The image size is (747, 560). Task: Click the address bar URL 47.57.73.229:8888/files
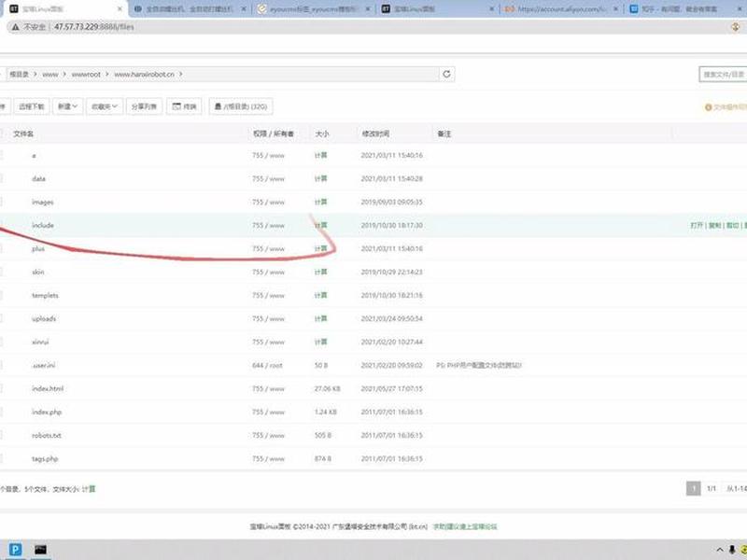click(94, 27)
